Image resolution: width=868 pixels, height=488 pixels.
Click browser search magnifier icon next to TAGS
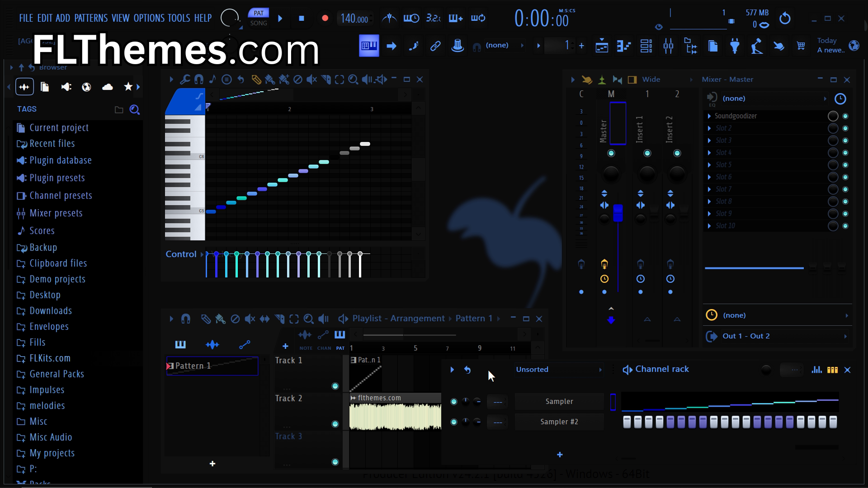[x=134, y=109]
